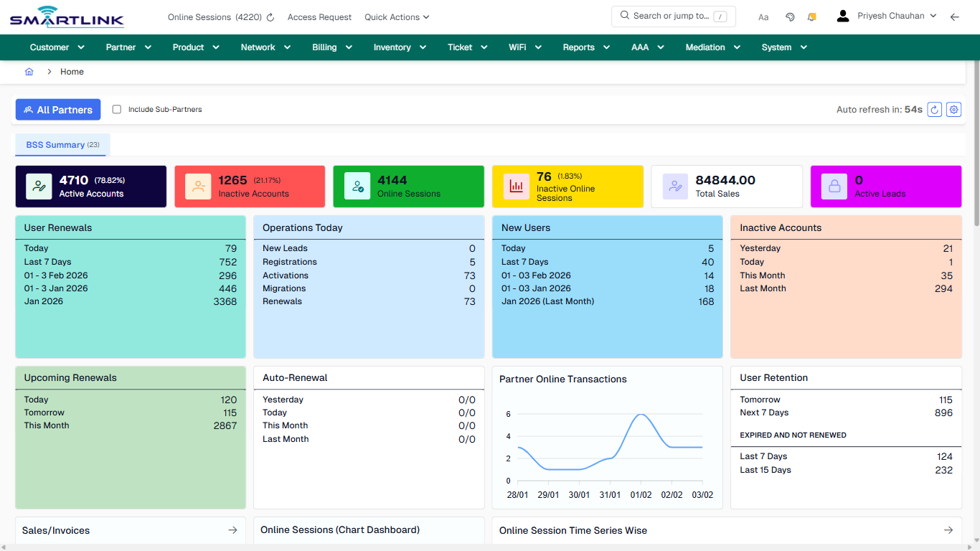Focus the Search or jump to field
Viewport: 980px width, 551px height.
coord(671,16)
